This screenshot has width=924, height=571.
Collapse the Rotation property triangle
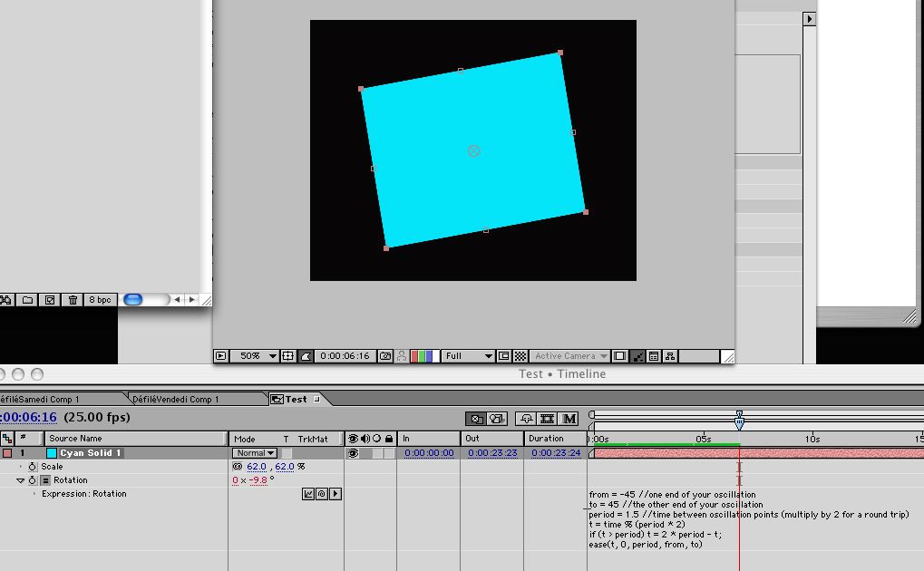tap(21, 480)
